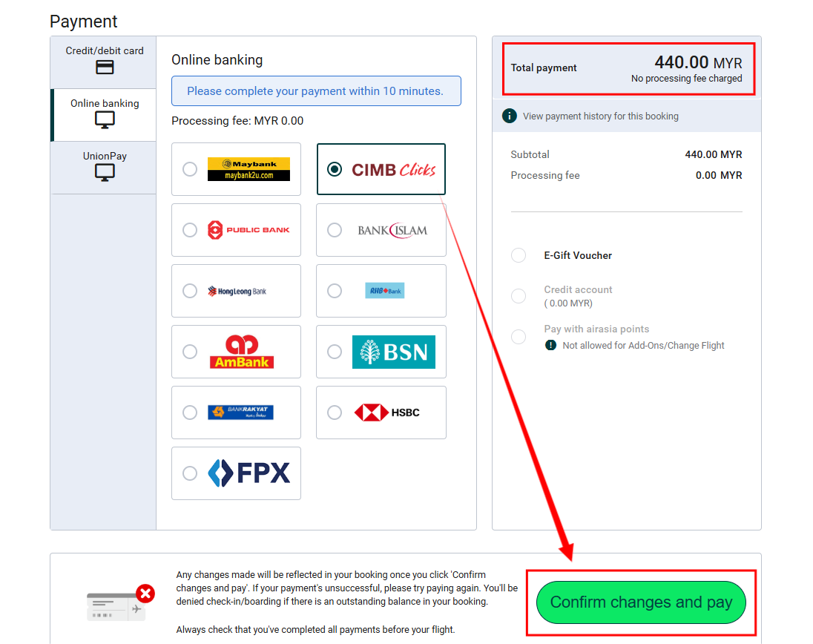Click the Bank Rakyat logo

point(240,413)
